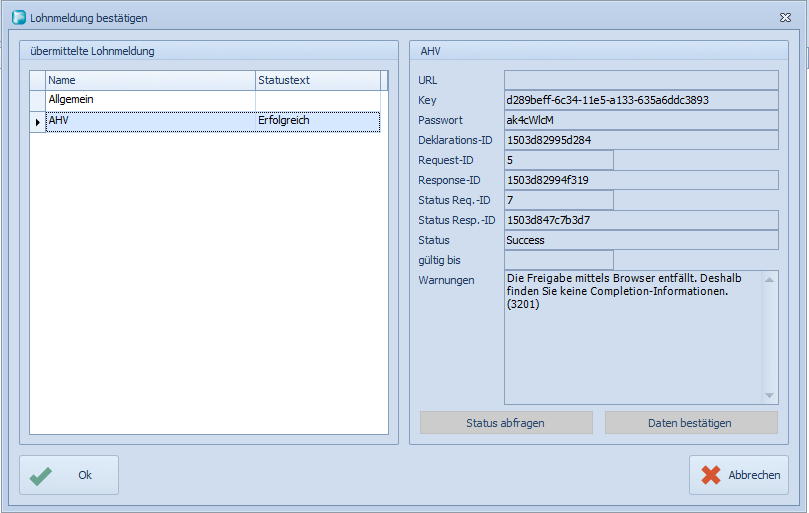
Task: Close the Lohnmeldung bestätigen dialog
Action: (785, 17)
